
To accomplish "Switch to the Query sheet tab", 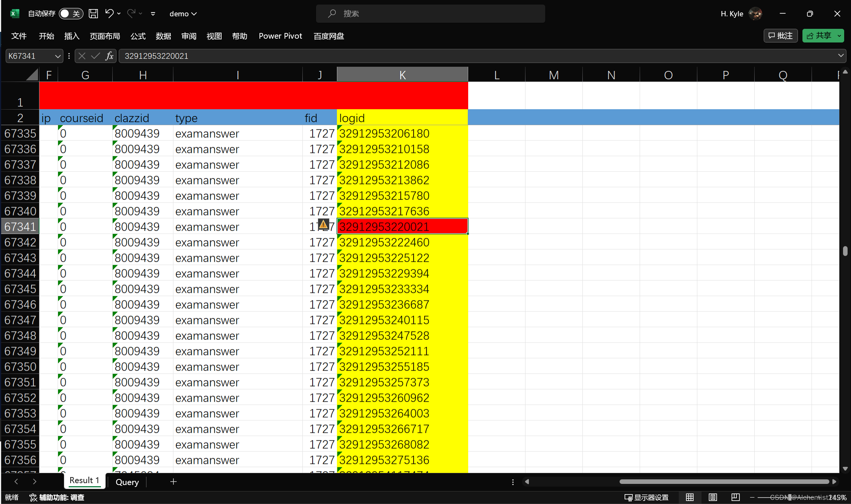I will [127, 482].
